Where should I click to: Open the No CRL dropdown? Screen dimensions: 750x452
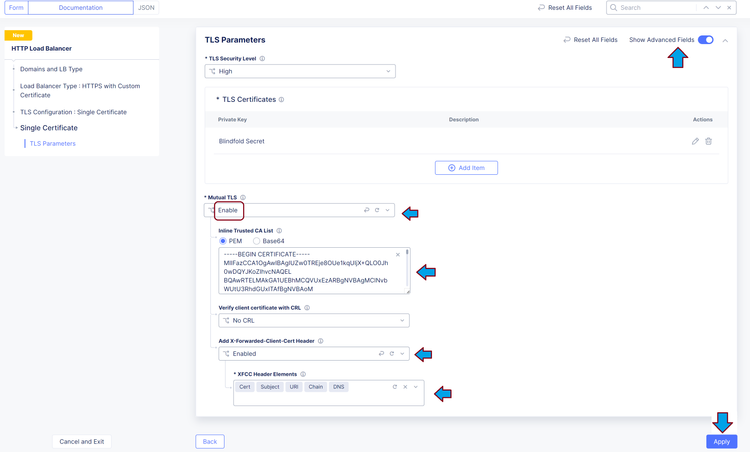coord(314,320)
